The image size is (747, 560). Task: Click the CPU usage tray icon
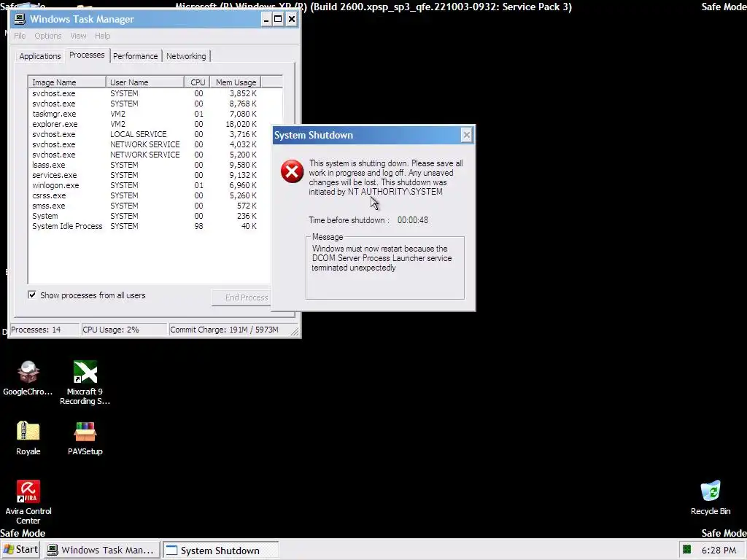click(686, 550)
